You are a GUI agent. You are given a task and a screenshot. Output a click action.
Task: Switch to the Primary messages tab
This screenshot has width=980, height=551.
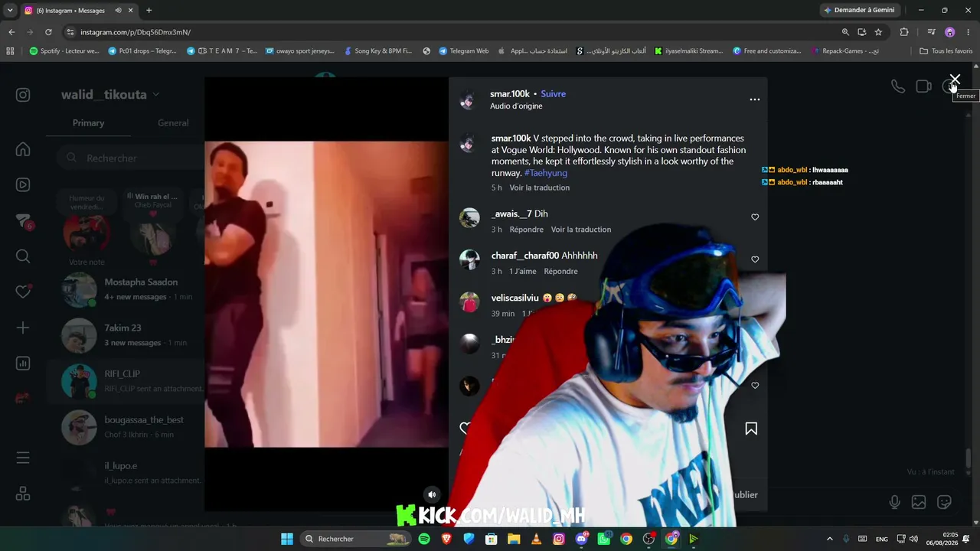pos(88,123)
